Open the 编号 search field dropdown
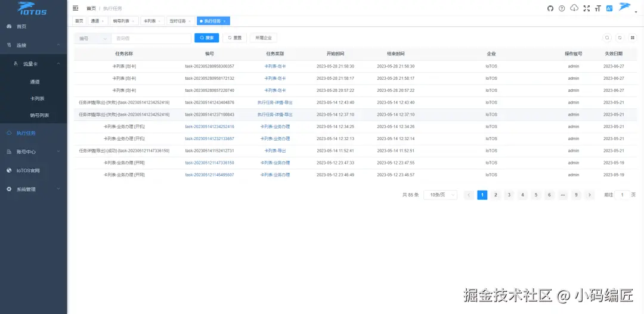The image size is (644, 314). (x=93, y=38)
